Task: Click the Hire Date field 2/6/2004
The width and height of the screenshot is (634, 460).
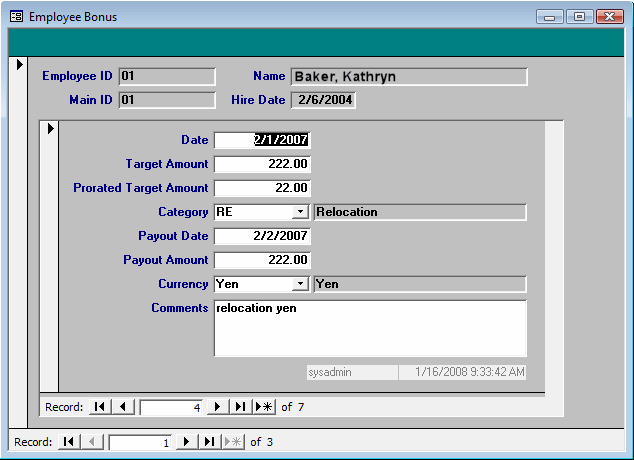Action: 323,100
